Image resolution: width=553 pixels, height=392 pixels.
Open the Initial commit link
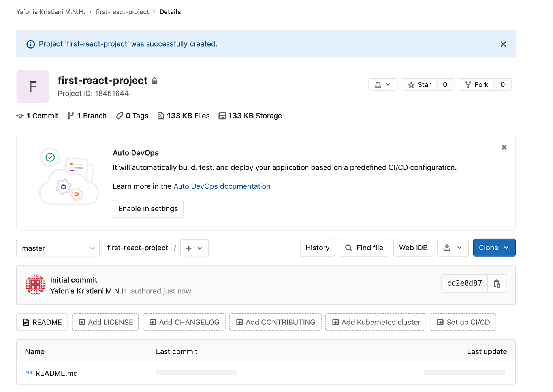(73, 280)
